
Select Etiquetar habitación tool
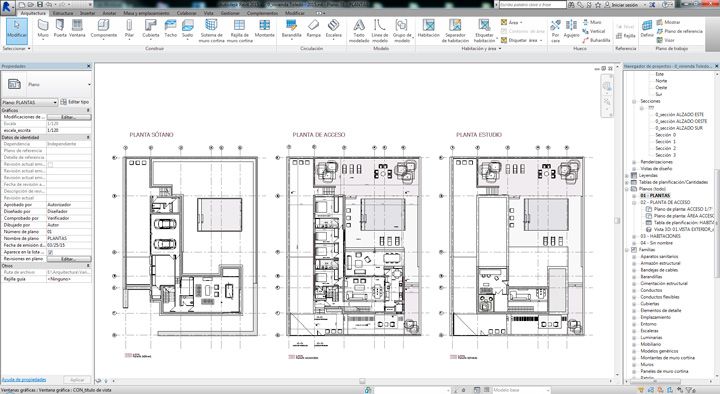click(x=484, y=31)
